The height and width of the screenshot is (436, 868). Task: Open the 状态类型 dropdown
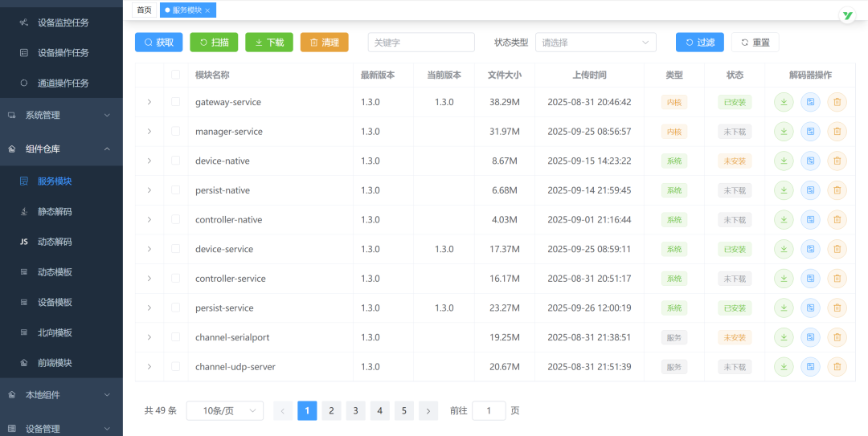(x=596, y=43)
